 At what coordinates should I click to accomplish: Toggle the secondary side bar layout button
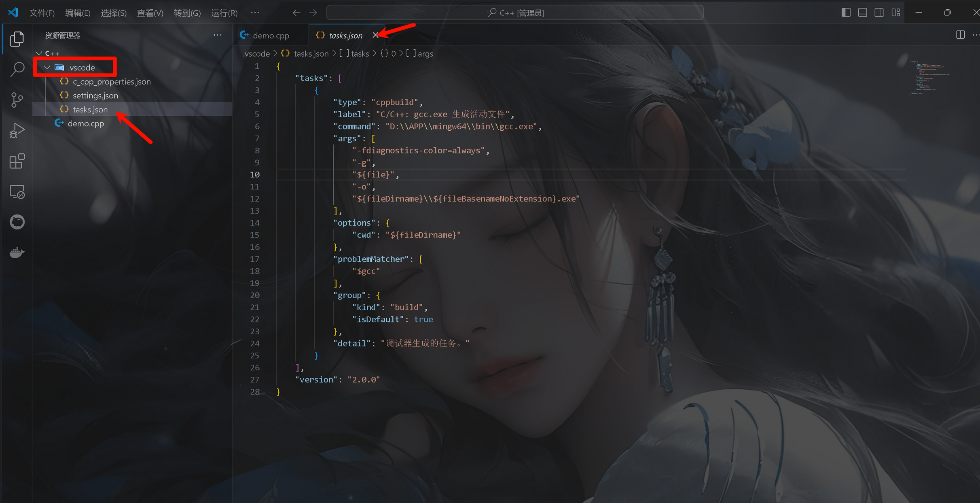point(879,13)
